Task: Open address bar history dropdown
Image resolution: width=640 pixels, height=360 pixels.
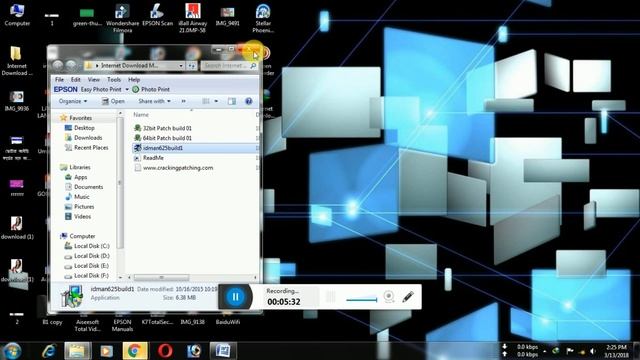Action: point(181,65)
